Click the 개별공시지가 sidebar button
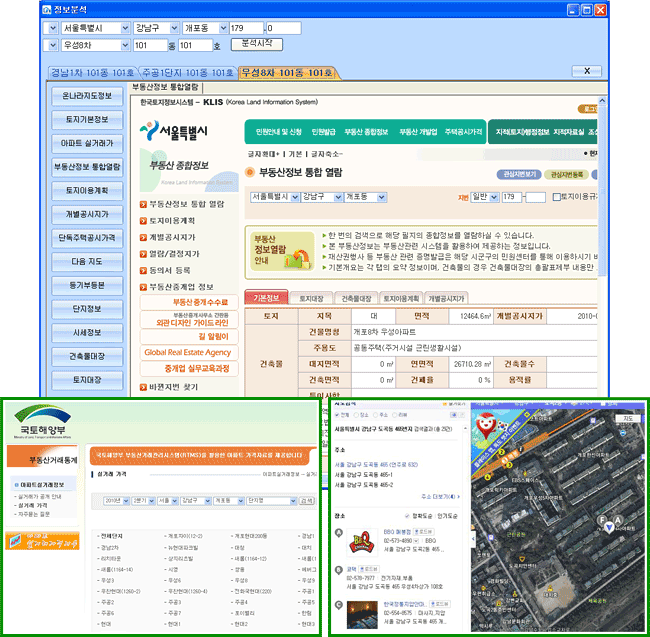650x637 pixels. [x=87, y=214]
